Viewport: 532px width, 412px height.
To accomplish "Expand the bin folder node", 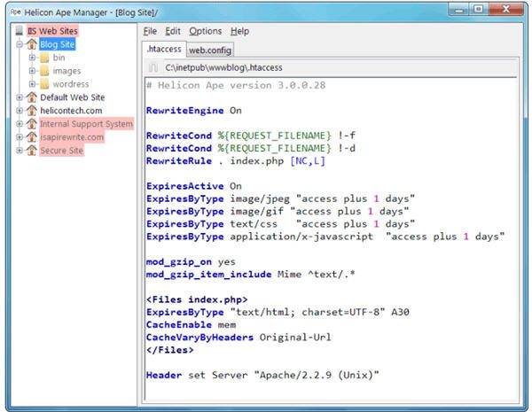I will tap(33, 58).
